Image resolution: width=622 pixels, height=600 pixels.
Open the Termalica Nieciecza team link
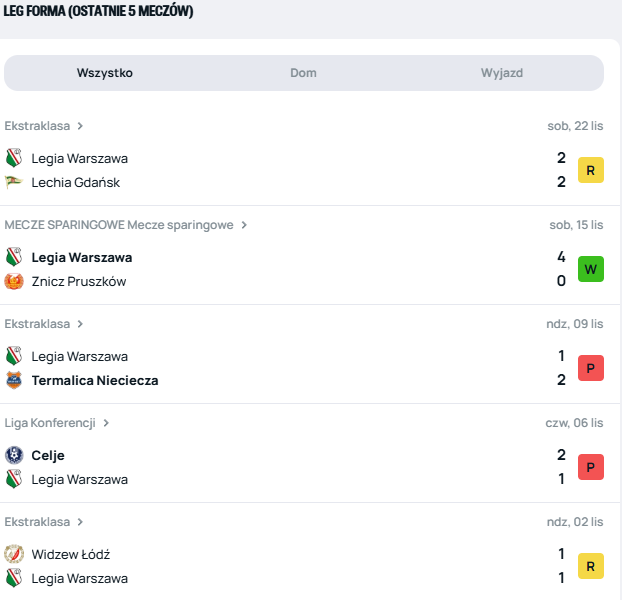95,380
